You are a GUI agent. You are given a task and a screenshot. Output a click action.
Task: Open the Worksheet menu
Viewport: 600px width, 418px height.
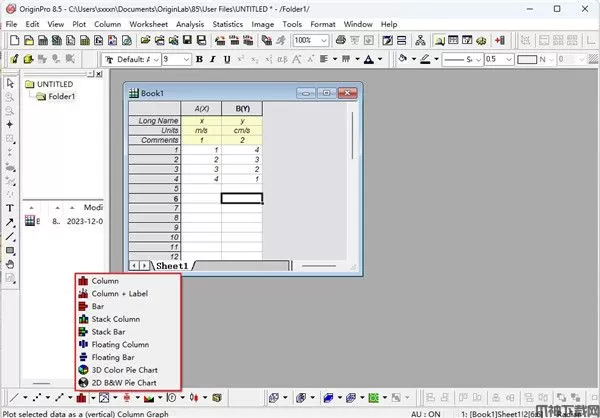point(147,23)
